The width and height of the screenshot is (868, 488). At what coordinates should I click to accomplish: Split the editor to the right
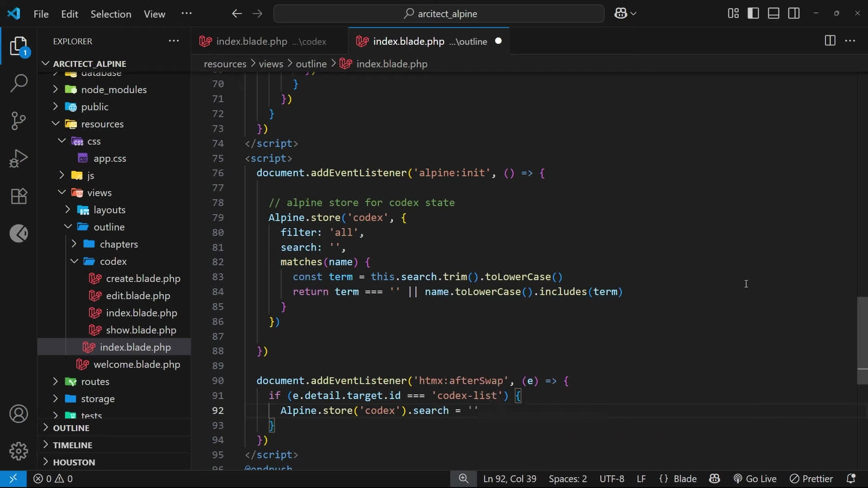tap(830, 41)
